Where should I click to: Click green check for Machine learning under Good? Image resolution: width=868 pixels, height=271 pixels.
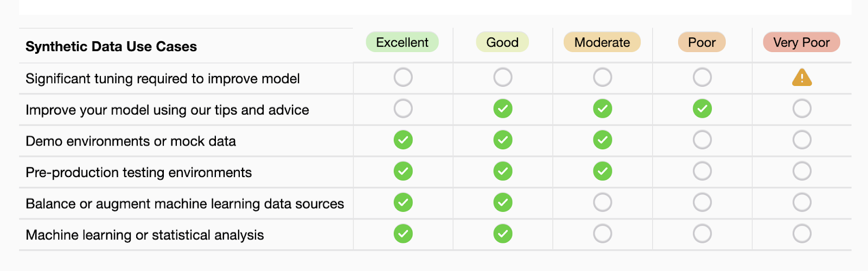(x=503, y=234)
